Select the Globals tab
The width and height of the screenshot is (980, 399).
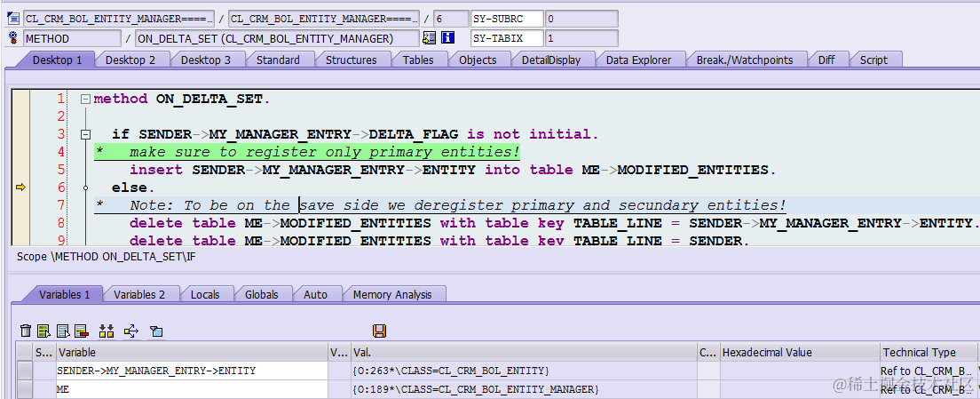(x=261, y=294)
